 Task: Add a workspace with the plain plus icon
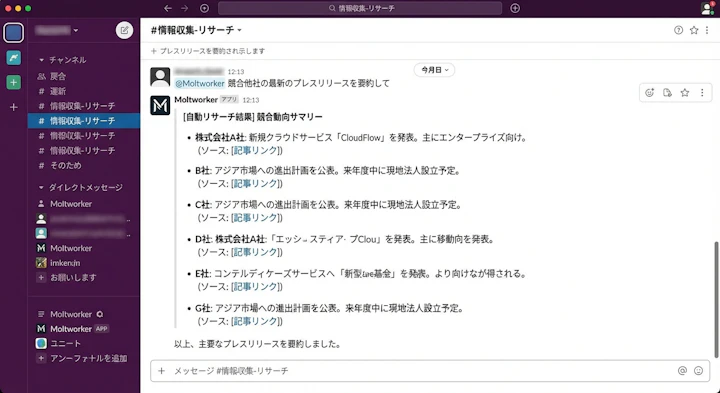pyautogui.click(x=14, y=107)
